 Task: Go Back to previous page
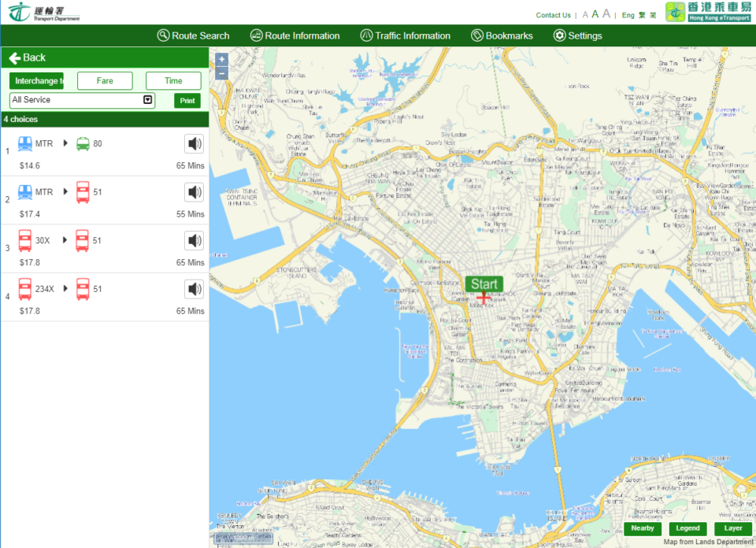[28, 57]
